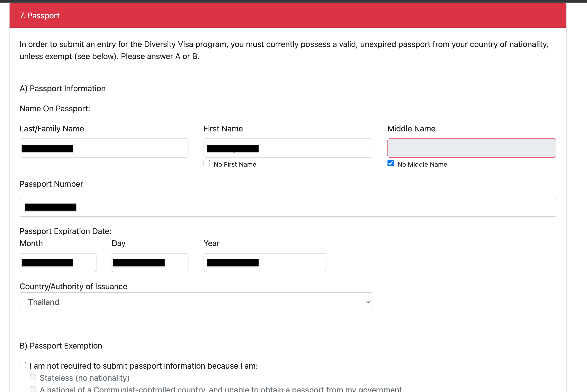This screenshot has height=392, width=587.
Task: Select the Stateless (no nationality) radio option
Action: 33,377
